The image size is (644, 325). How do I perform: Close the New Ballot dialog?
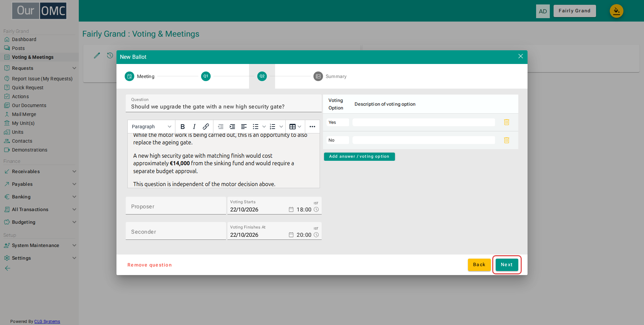521,56
